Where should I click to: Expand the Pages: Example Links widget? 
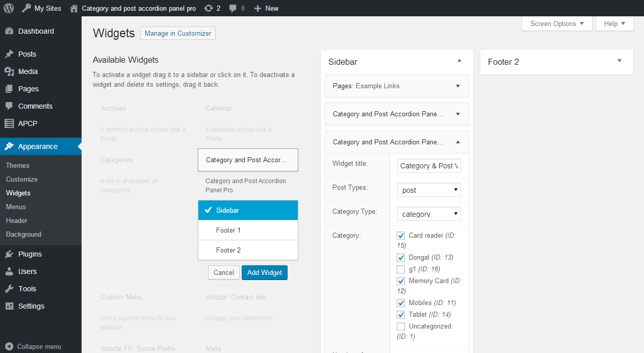click(458, 86)
